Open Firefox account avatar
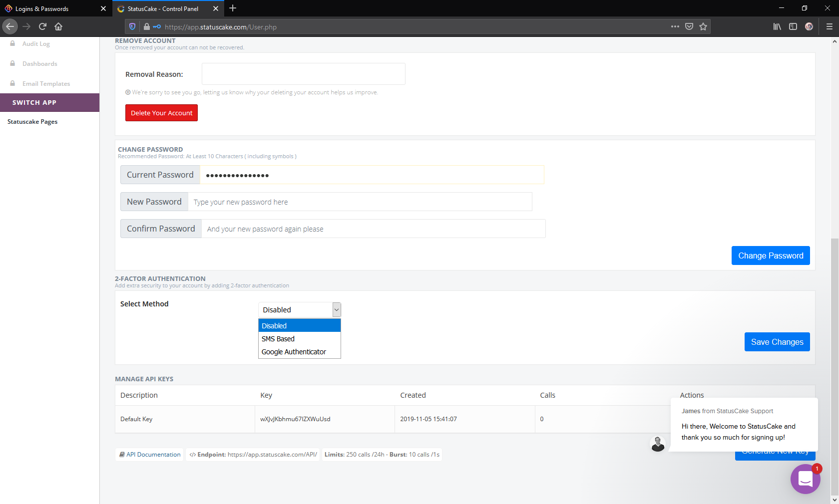The height and width of the screenshot is (504, 839). click(809, 26)
